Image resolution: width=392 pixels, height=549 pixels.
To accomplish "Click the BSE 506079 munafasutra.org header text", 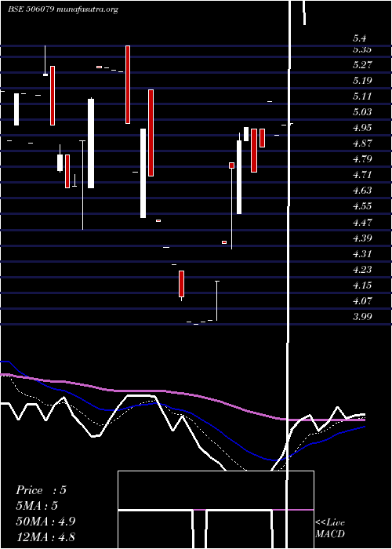I will [63, 9].
